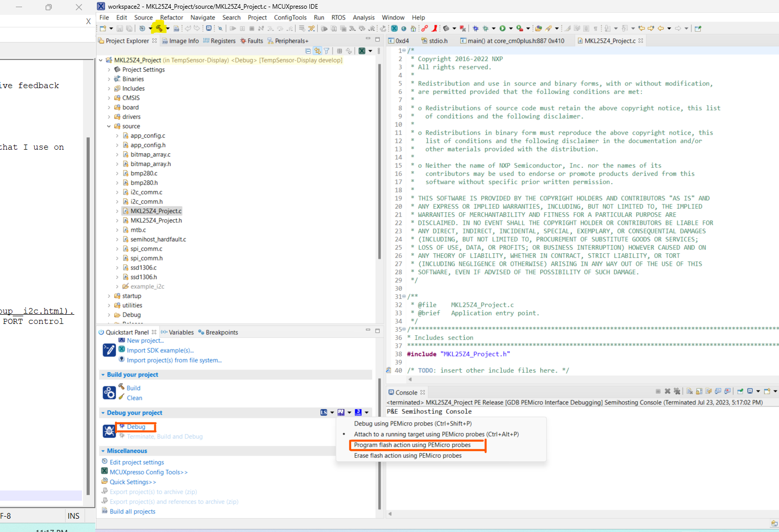Click Edit project settings link

pyautogui.click(x=137, y=462)
